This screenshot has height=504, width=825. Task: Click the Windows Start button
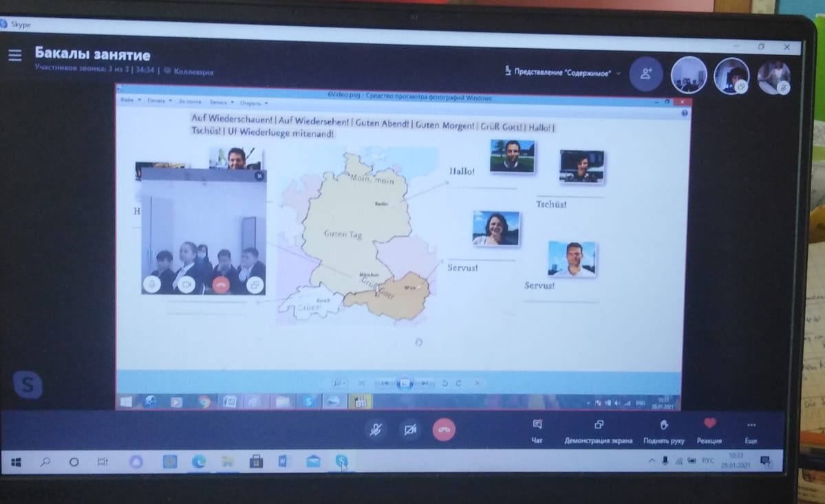pos(16,462)
